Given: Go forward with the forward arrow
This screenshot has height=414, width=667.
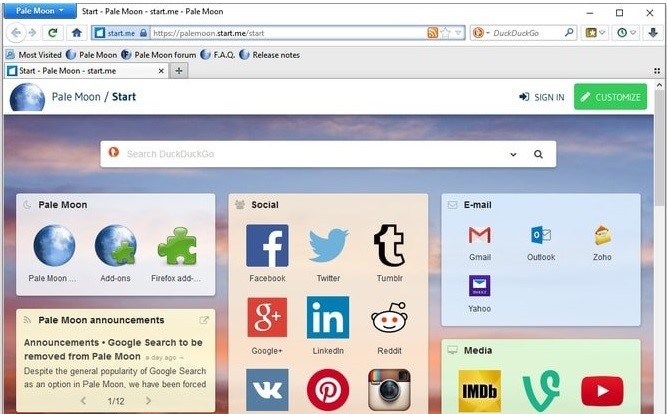Looking at the screenshot, I should [32, 33].
